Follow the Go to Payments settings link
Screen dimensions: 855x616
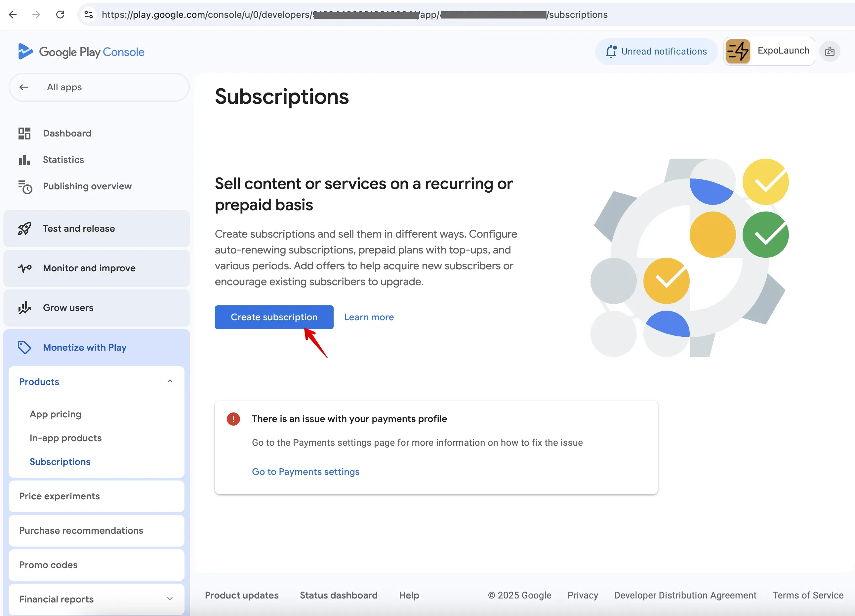point(305,472)
